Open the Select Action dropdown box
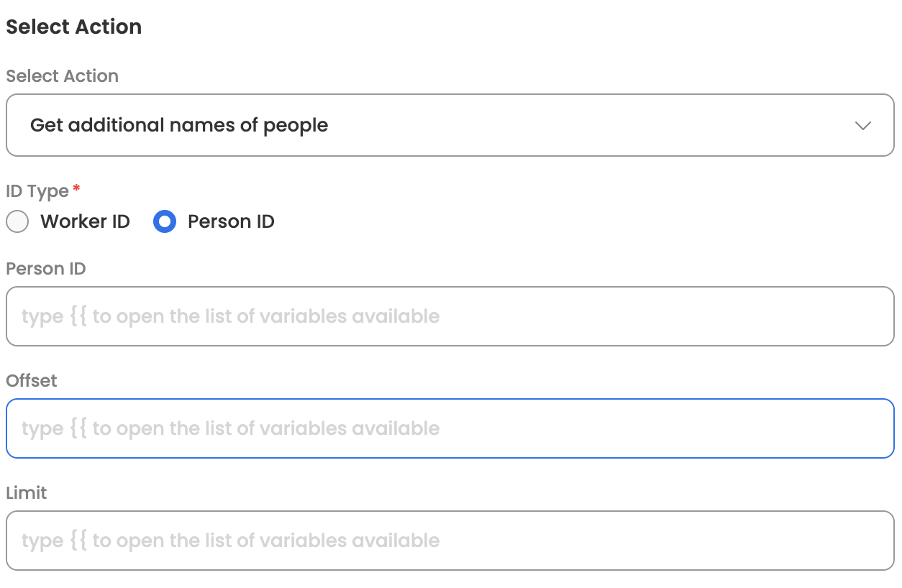The width and height of the screenshot is (902, 588). (450, 125)
